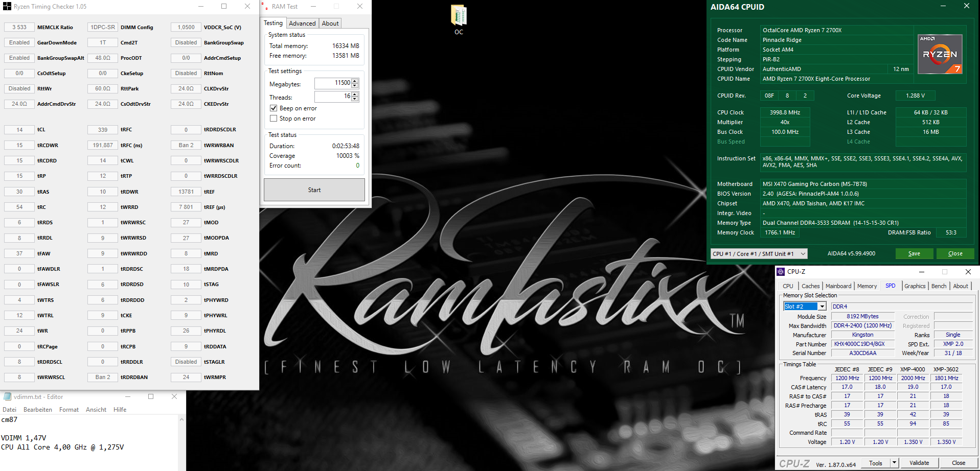Click the CPU-Z title bar icon
This screenshot has width=980, height=471.
781,272
